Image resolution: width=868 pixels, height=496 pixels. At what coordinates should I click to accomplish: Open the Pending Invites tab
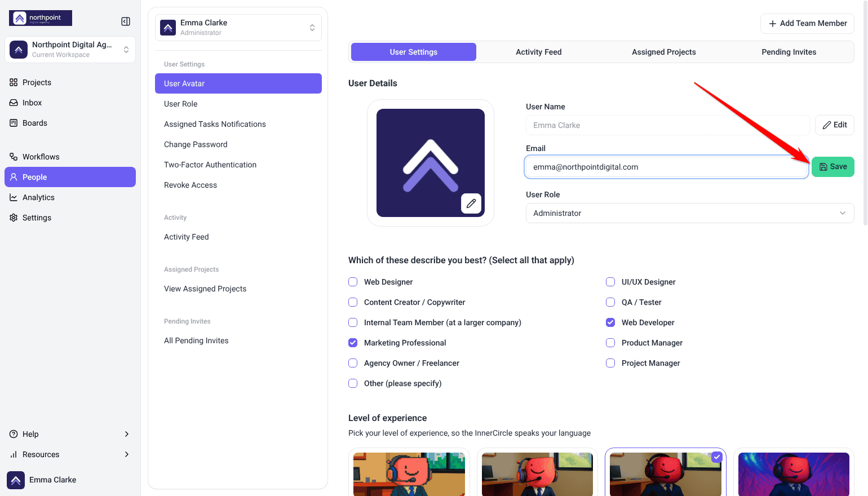789,52
